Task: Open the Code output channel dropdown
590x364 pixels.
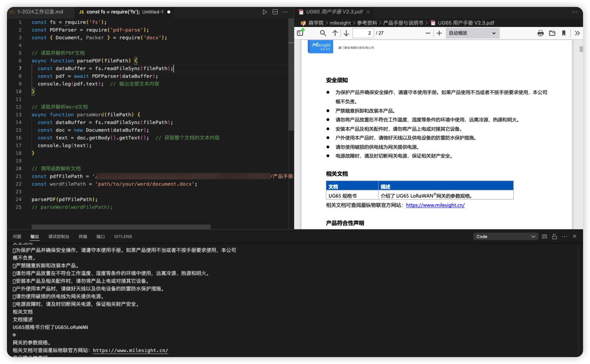Action: (505, 237)
